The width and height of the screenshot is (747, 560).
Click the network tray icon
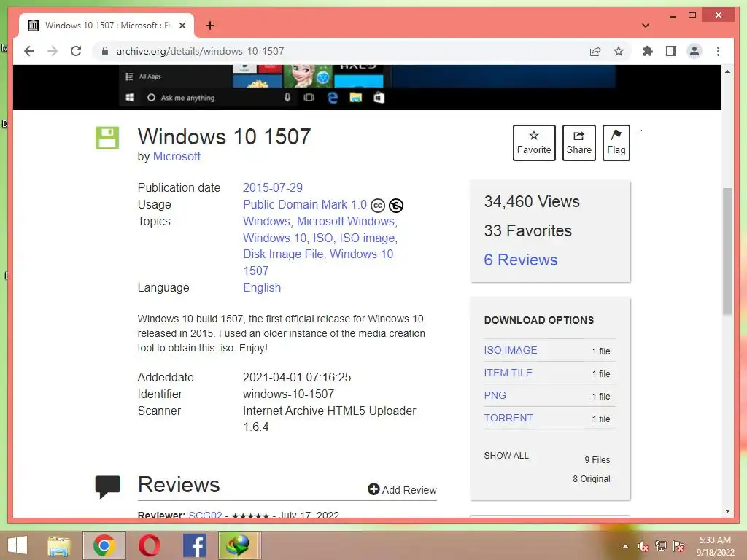661,546
